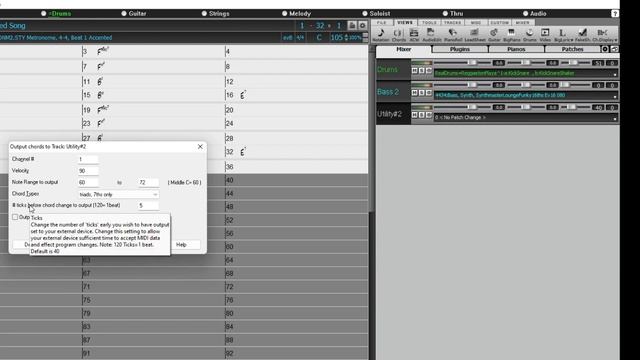Click the Bass 2 track name
This screenshot has width=640, height=360.
click(x=388, y=92)
